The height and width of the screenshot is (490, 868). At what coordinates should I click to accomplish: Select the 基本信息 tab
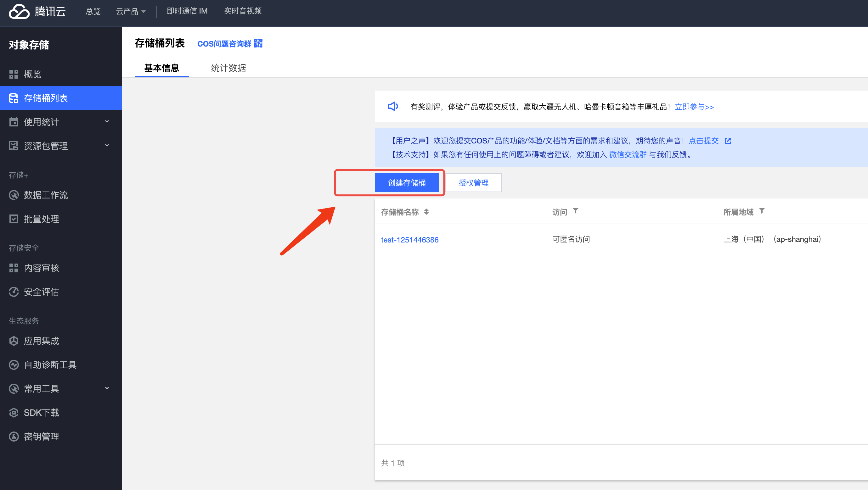pyautogui.click(x=161, y=68)
